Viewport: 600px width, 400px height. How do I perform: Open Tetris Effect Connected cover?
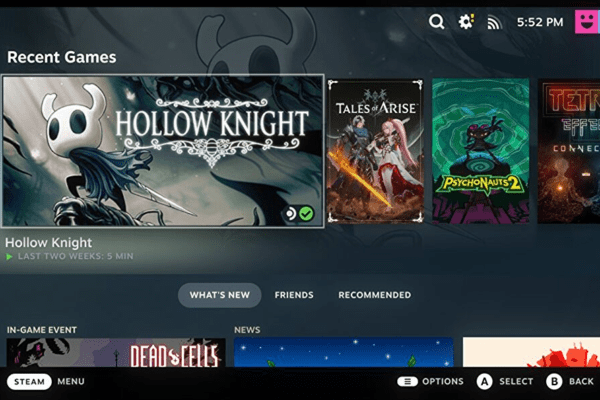point(569,151)
